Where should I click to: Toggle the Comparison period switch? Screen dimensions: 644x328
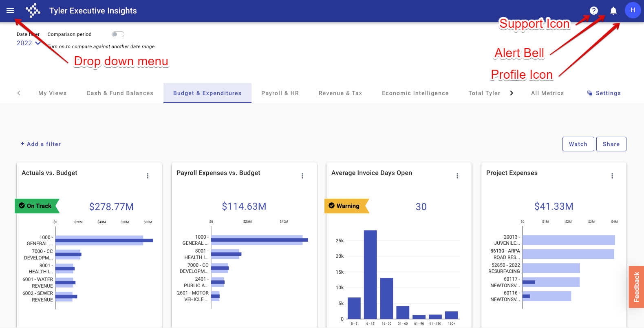click(118, 34)
